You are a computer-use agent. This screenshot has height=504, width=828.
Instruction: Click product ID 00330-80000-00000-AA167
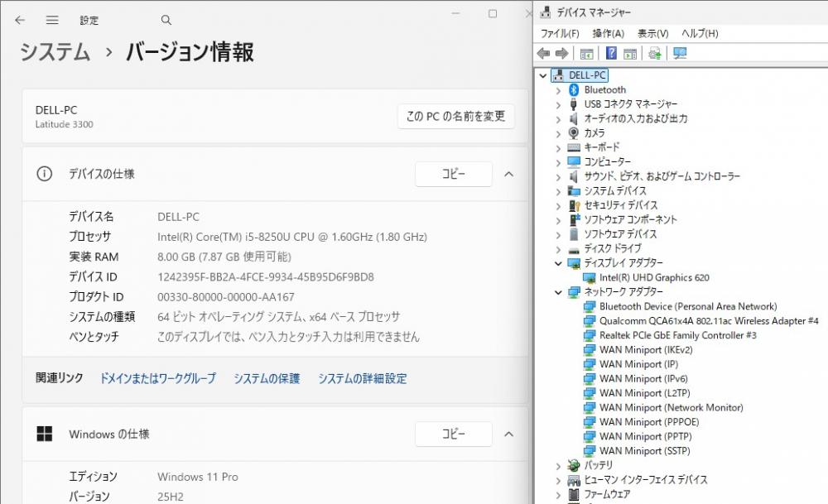pyautogui.click(x=226, y=297)
